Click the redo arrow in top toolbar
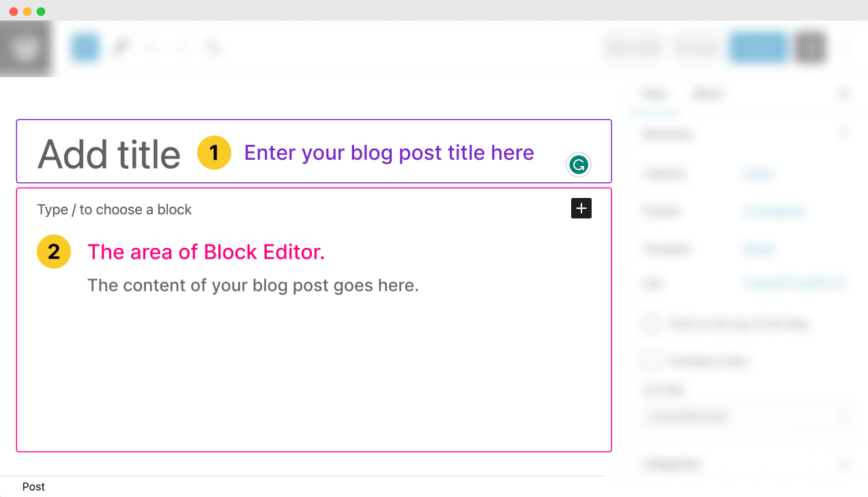Viewport: 868px width, 497px height. coord(183,47)
